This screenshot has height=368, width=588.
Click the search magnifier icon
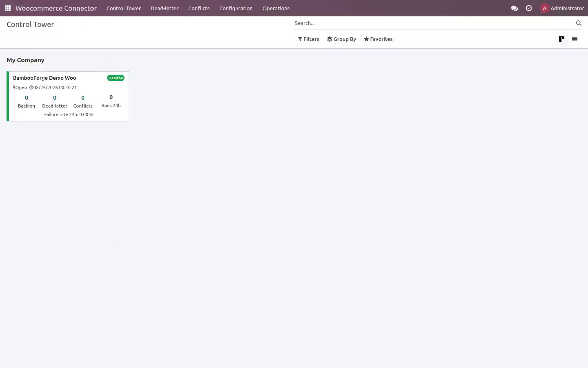tap(579, 23)
